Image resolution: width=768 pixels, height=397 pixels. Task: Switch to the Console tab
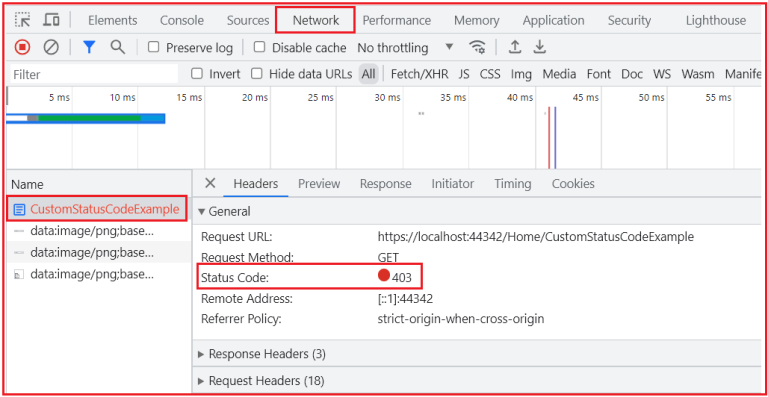click(x=182, y=21)
